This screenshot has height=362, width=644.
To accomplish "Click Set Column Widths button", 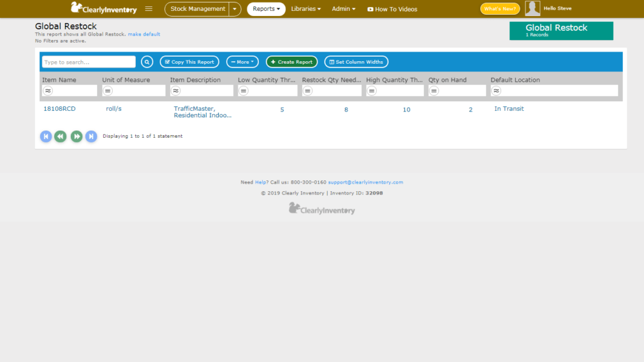I will (356, 62).
